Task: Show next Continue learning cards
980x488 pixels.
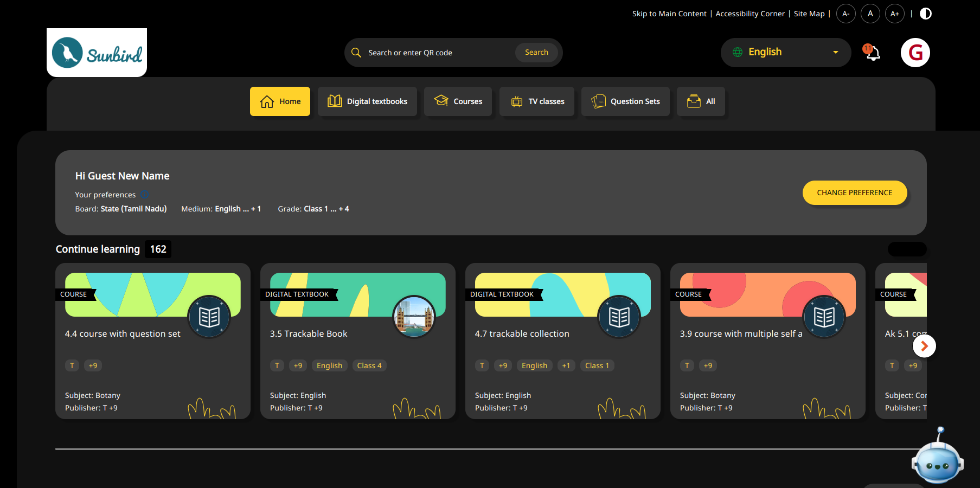Action: coord(924,346)
